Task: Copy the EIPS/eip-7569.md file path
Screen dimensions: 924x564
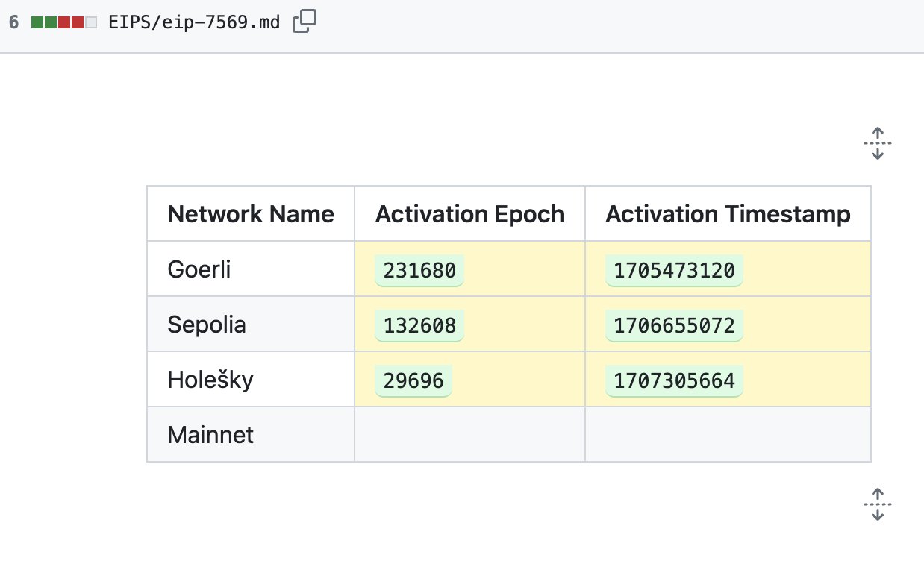Action: (305, 22)
